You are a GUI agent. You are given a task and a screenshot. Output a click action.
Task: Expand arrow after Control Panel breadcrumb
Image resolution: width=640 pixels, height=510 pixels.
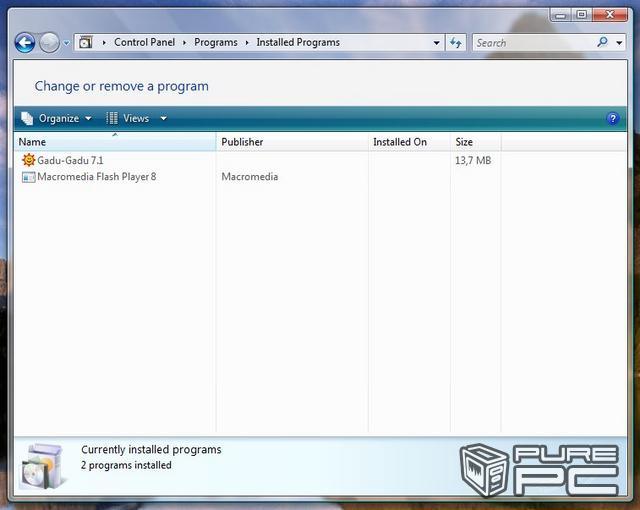tap(184, 43)
